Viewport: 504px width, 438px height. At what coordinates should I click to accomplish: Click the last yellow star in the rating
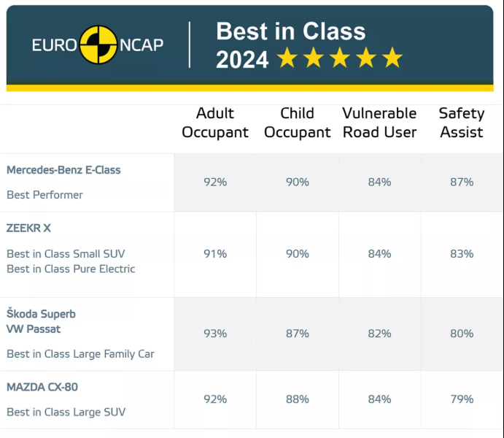tap(392, 58)
